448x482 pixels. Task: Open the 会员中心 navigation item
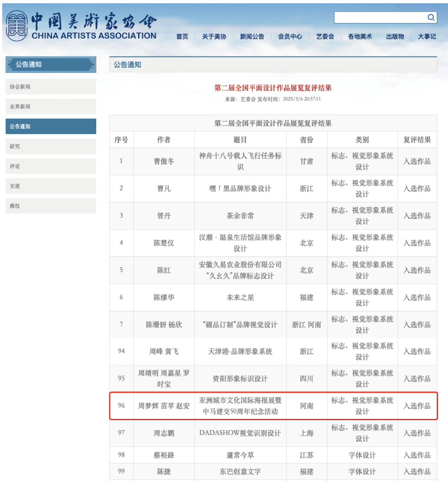pyautogui.click(x=290, y=37)
